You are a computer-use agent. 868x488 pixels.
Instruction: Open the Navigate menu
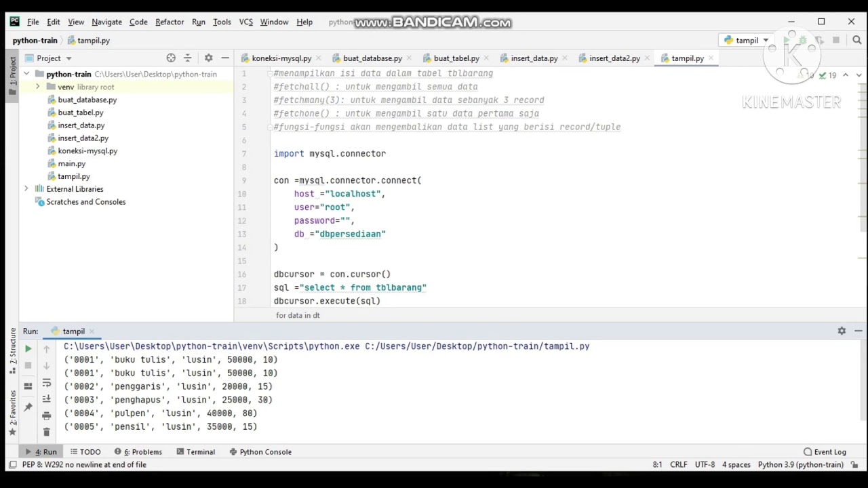pyautogui.click(x=106, y=22)
